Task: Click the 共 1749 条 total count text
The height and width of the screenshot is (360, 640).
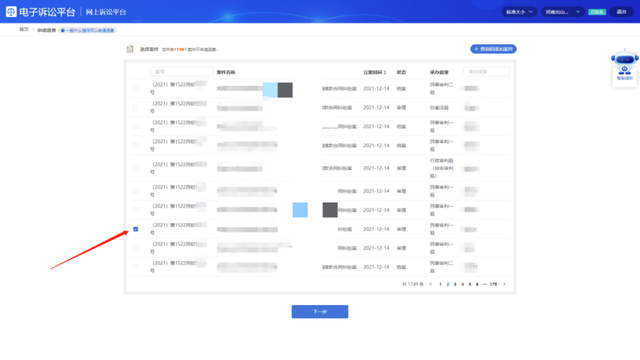Action: (413, 284)
